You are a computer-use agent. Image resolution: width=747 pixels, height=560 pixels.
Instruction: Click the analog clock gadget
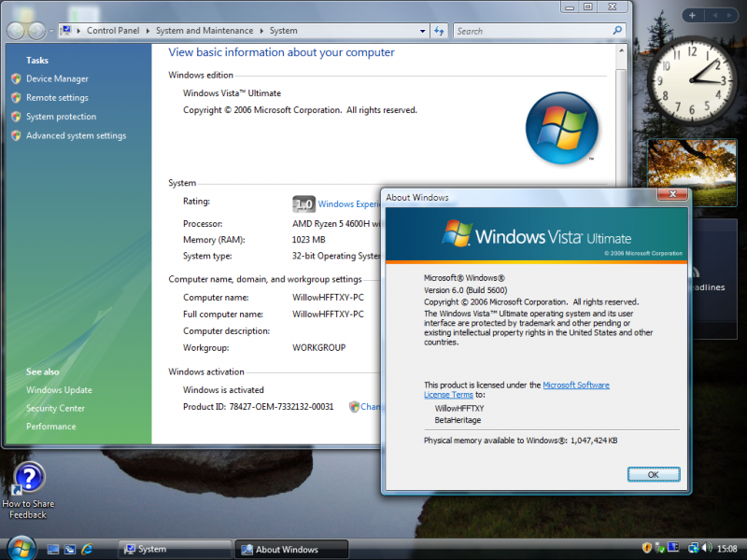(x=692, y=80)
